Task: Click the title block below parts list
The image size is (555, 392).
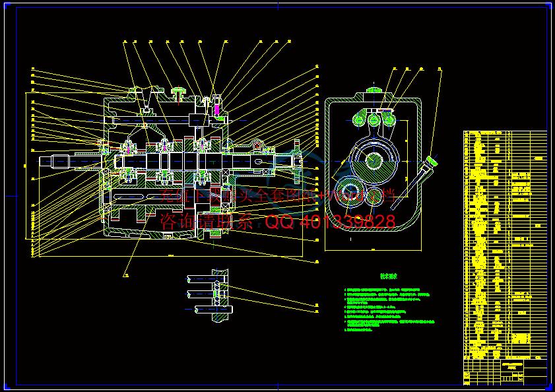Action: click(505, 372)
